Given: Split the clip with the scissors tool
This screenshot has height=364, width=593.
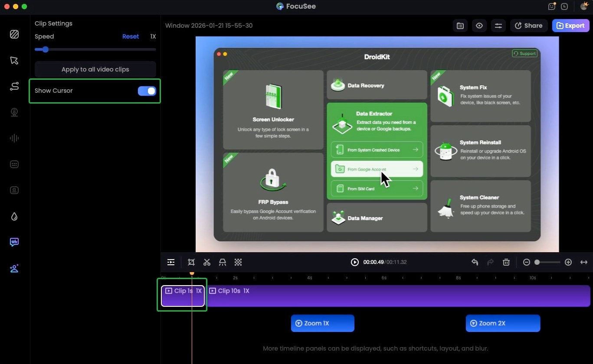Looking at the screenshot, I should click(x=207, y=262).
